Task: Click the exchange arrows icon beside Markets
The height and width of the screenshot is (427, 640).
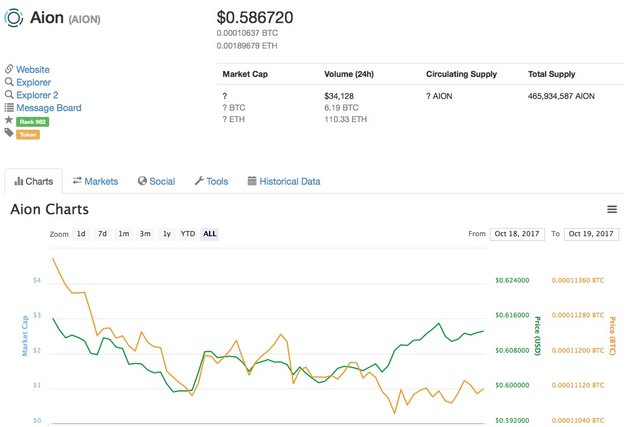Action: point(77,181)
